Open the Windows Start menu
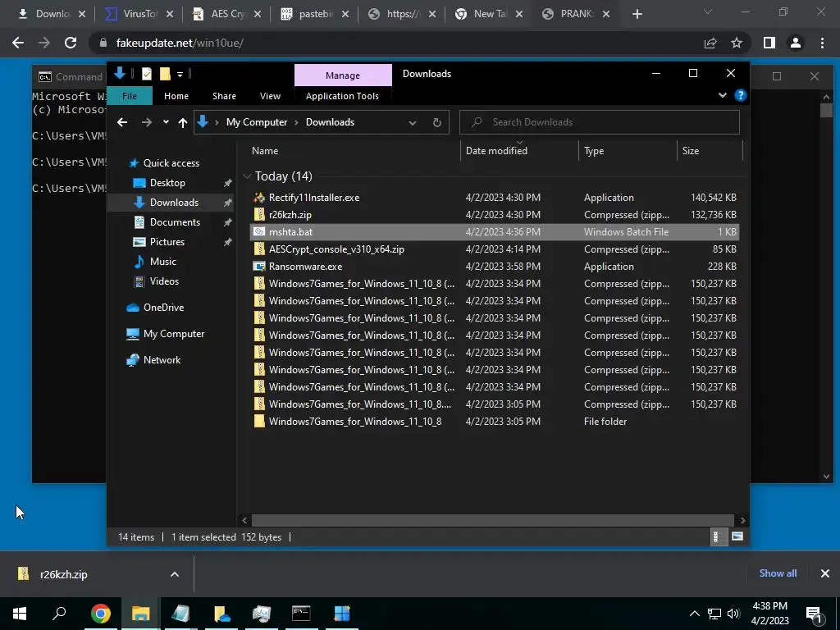This screenshot has width=840, height=630. pyautogui.click(x=20, y=614)
